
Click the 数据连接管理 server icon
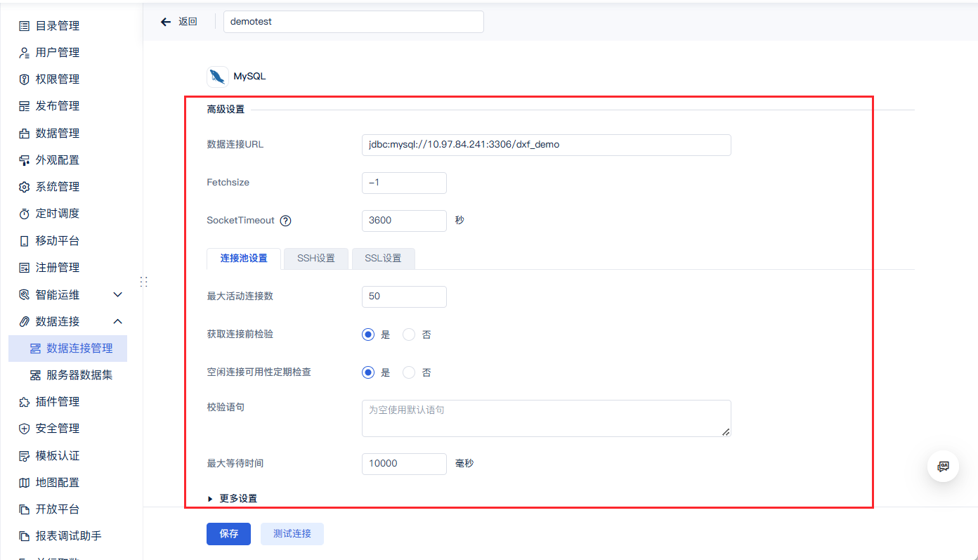tap(35, 349)
